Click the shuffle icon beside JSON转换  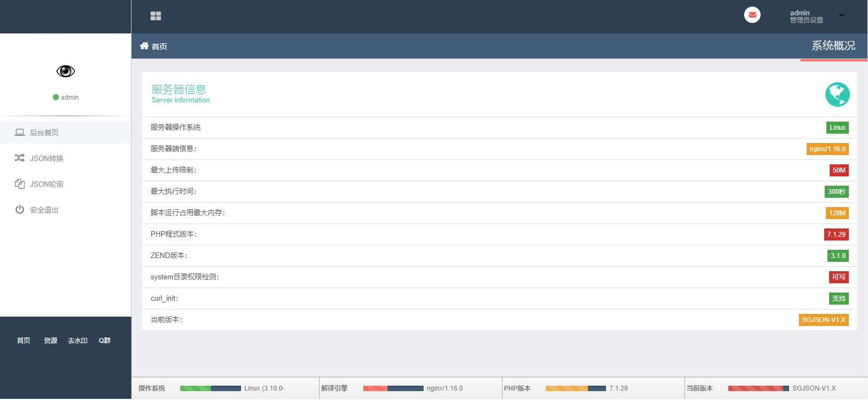pyautogui.click(x=20, y=158)
